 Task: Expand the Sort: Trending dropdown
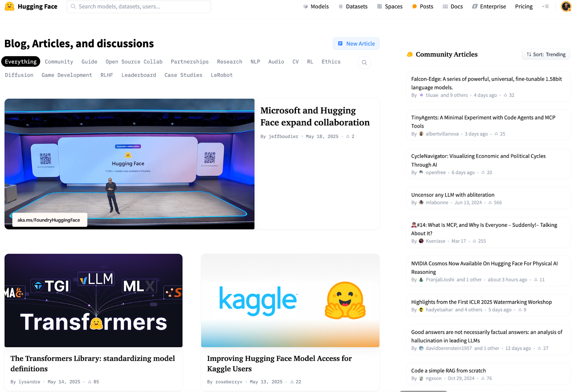click(546, 54)
